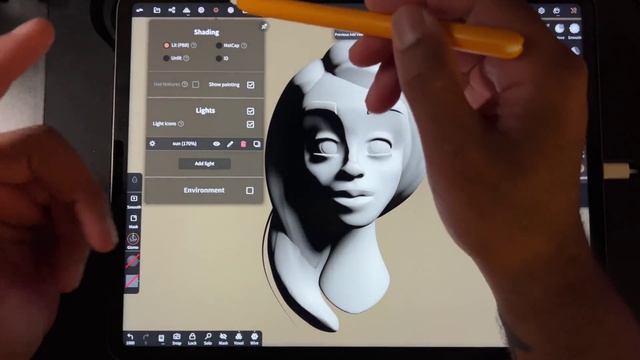Viewport: 640px width, 360px height.
Task: Open the Shading menu icon in red
Action: point(216,10)
